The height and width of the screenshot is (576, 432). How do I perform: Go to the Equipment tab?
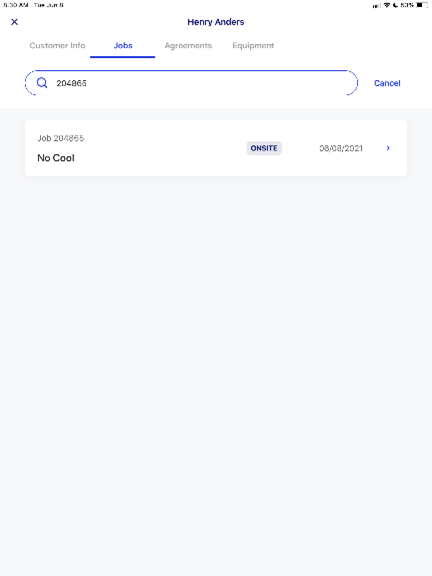click(253, 46)
